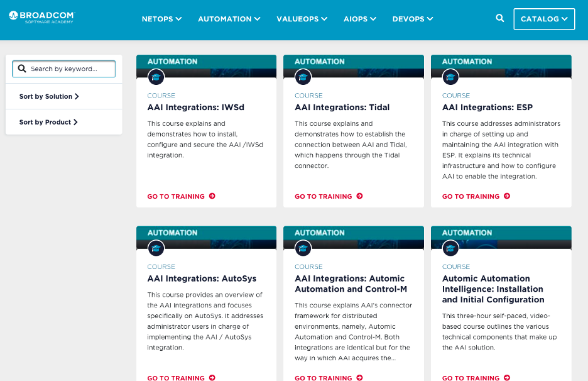588x381 pixels.
Task: Expand the VALUEOPS menu
Action: click(x=302, y=19)
